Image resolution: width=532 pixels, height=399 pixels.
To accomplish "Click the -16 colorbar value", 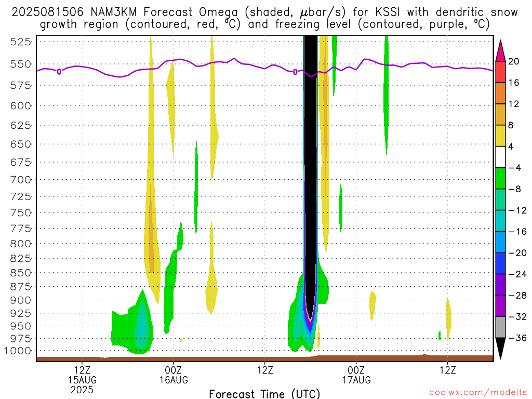I will [x=517, y=232].
